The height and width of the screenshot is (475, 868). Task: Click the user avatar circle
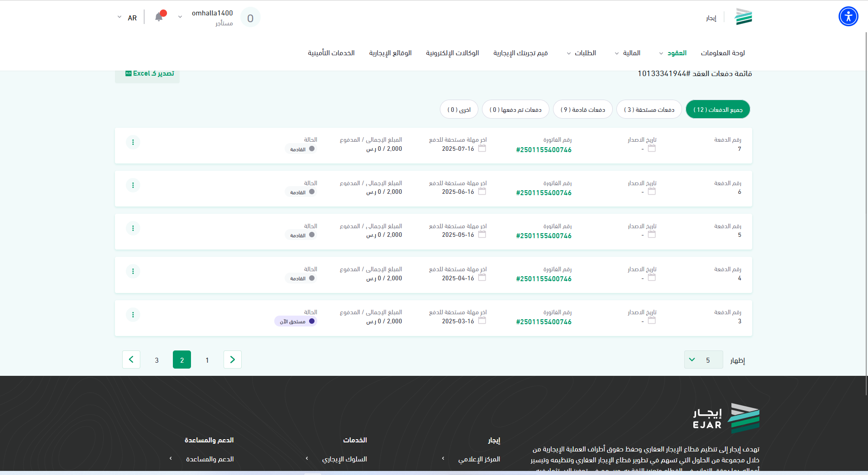coord(250,18)
